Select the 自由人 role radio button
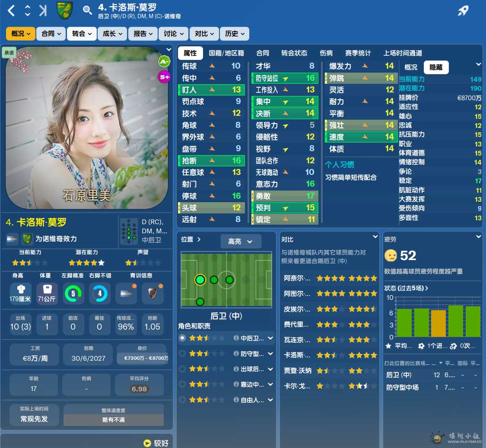 coord(182,400)
